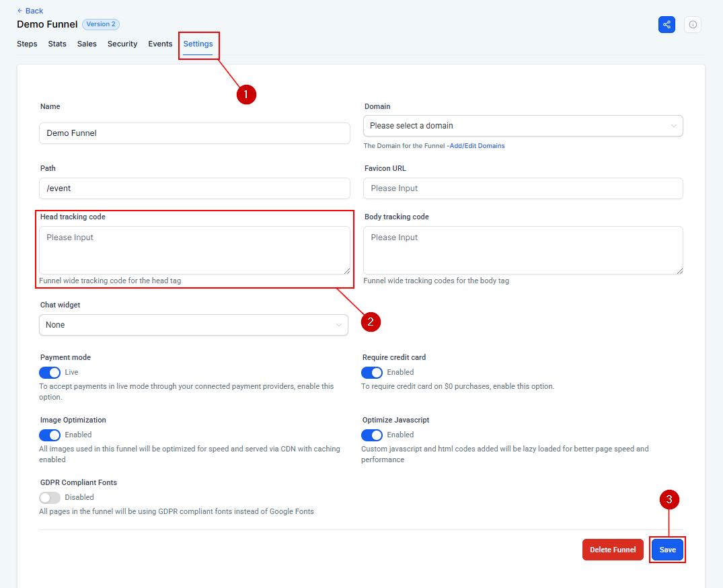
Task: Disable the Require credit card toggle
Action: click(x=372, y=372)
